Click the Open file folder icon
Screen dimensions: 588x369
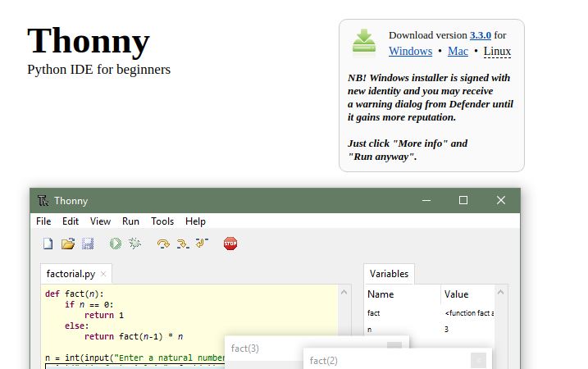68,244
